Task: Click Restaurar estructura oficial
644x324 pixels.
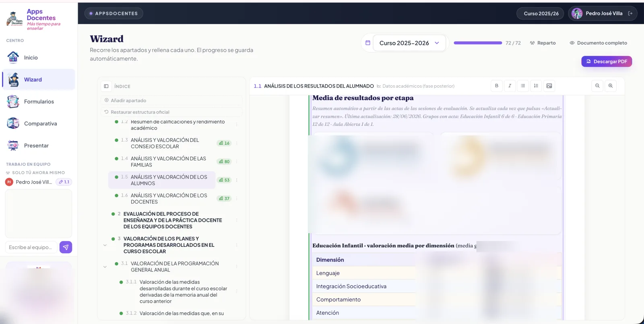Action: pyautogui.click(x=171, y=112)
